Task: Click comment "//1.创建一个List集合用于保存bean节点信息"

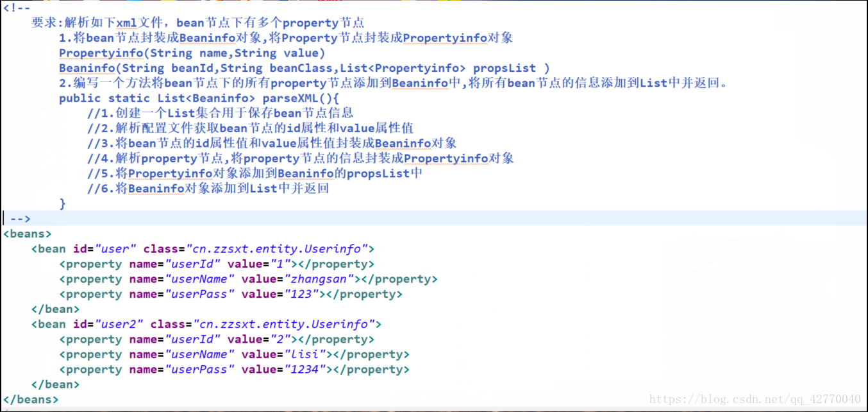Action: coord(221,113)
